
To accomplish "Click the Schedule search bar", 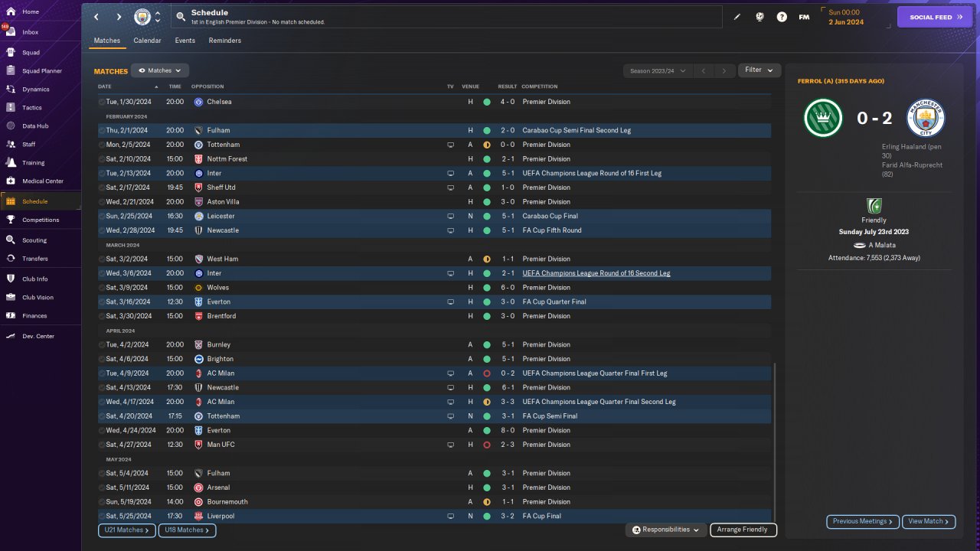I will click(x=446, y=17).
